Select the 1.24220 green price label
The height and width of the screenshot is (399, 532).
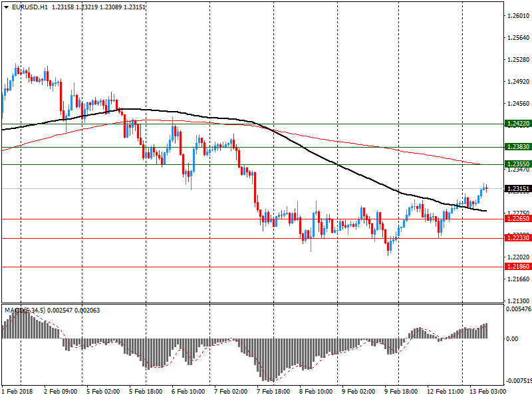pyautogui.click(x=517, y=124)
